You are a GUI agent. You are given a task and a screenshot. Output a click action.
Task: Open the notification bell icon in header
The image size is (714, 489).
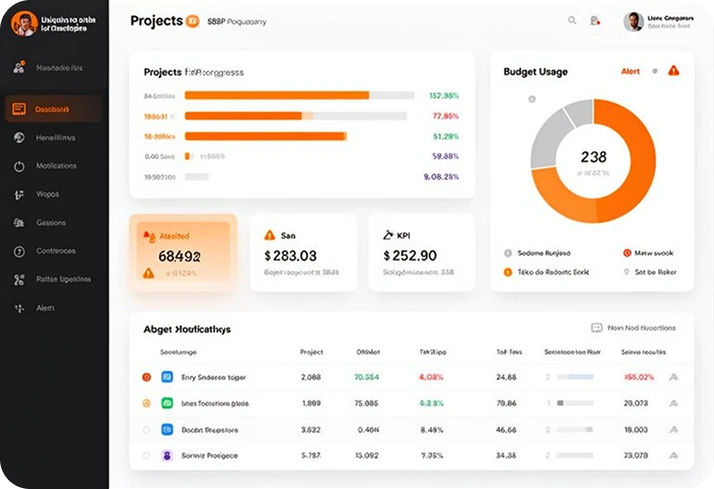(x=595, y=20)
